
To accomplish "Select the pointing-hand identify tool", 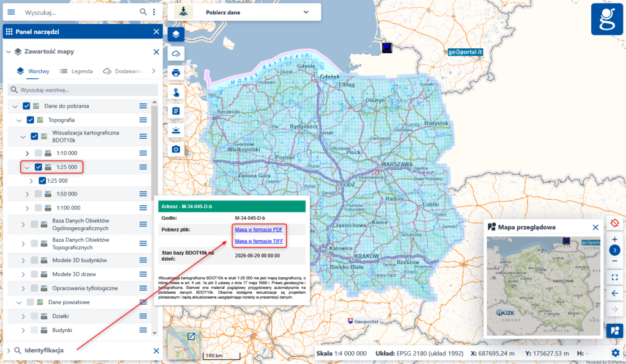I will [176, 92].
